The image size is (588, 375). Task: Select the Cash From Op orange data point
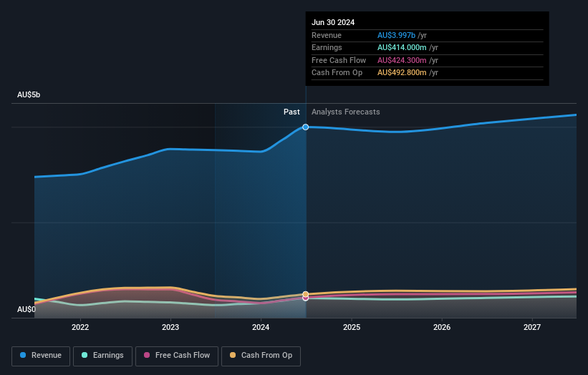(x=306, y=294)
